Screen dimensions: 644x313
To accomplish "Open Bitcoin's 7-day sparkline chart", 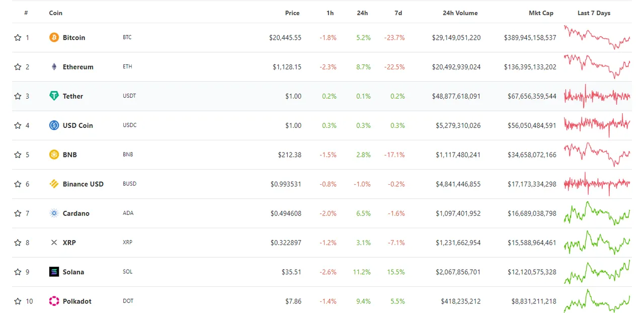I will tap(597, 37).
